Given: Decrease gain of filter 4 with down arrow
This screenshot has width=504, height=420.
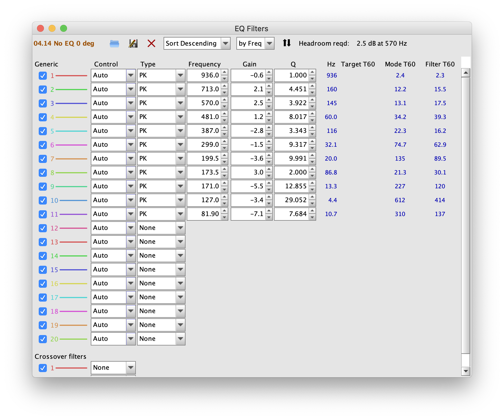Looking at the screenshot, I should tap(269, 120).
